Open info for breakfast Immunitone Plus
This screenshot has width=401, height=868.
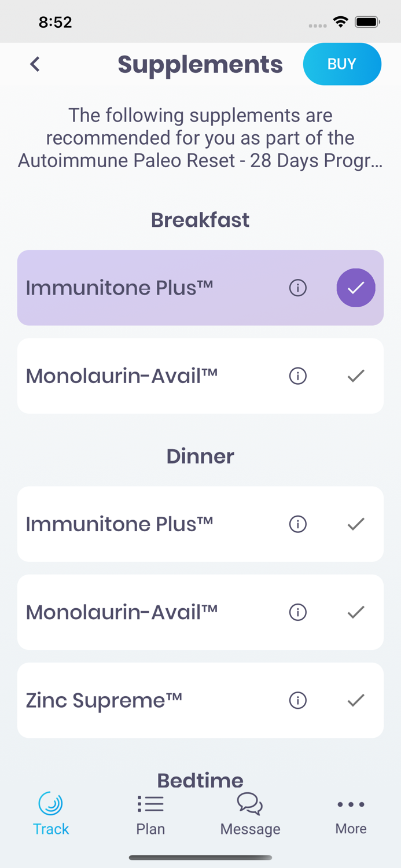[298, 288]
